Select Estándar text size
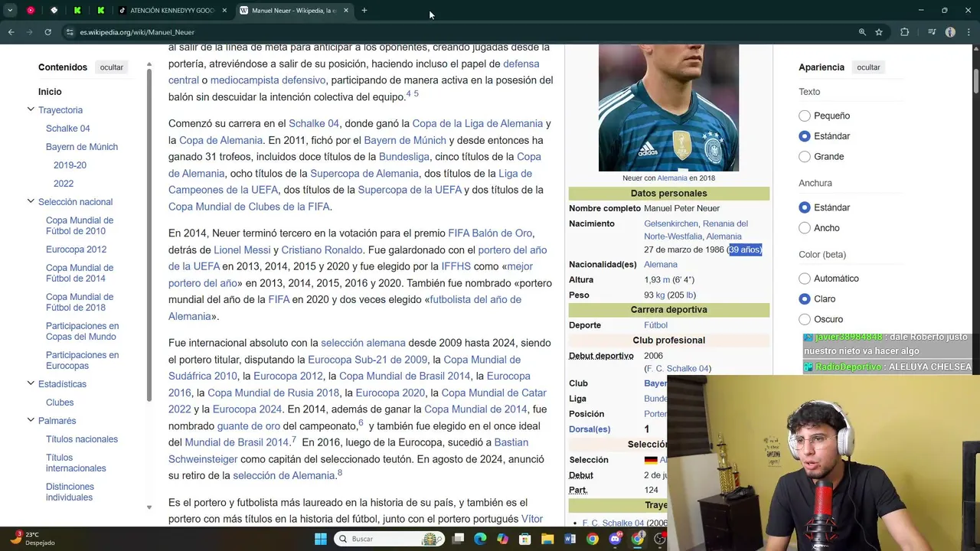Screen dimensions: 980x551 coord(805,136)
